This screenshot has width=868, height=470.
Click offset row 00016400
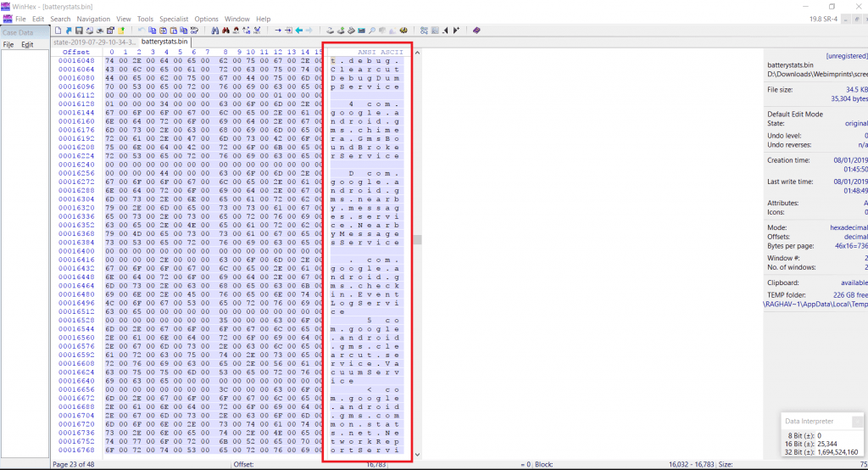76,251
